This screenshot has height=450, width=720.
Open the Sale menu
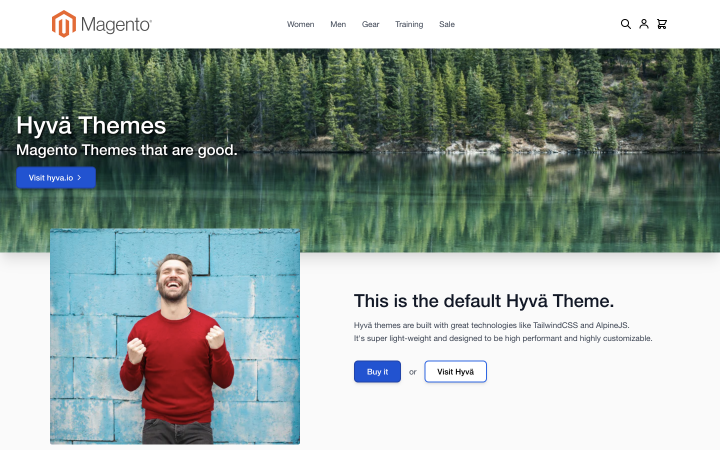pos(447,24)
